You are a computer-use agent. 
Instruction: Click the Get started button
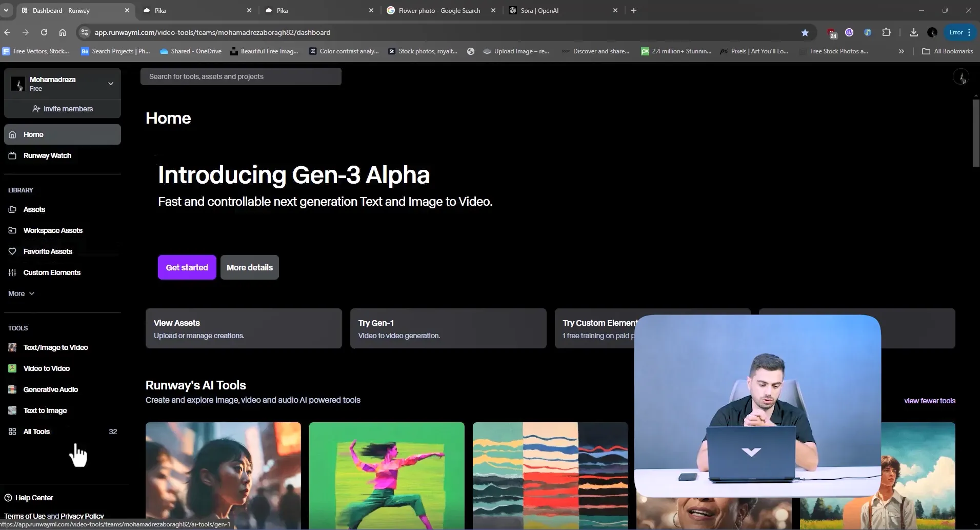(x=187, y=267)
